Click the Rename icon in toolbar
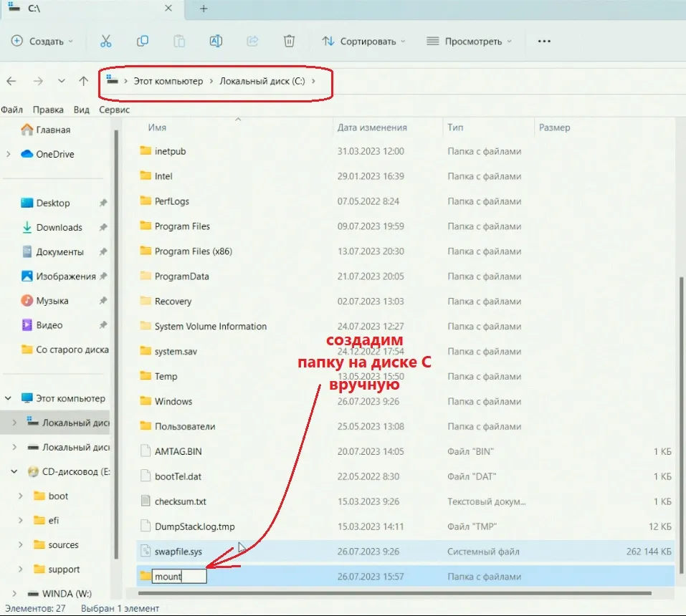This screenshot has width=686, height=616. [216, 41]
